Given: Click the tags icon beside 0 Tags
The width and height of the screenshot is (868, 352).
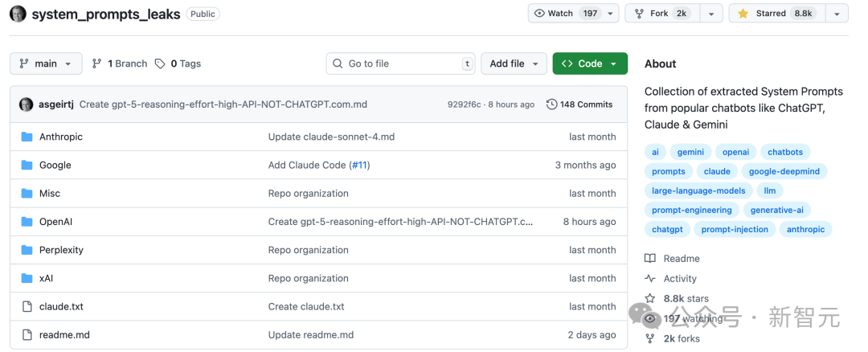Looking at the screenshot, I should pos(160,63).
